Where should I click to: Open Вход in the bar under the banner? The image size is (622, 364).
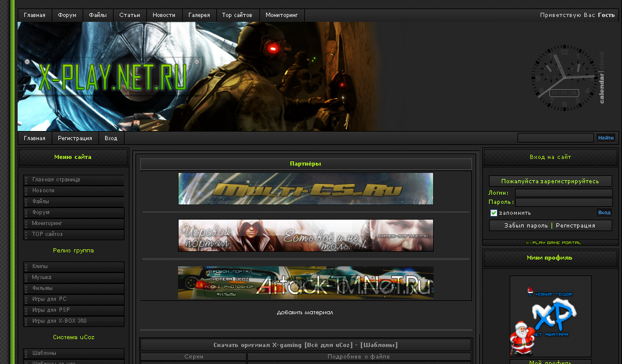coord(111,138)
